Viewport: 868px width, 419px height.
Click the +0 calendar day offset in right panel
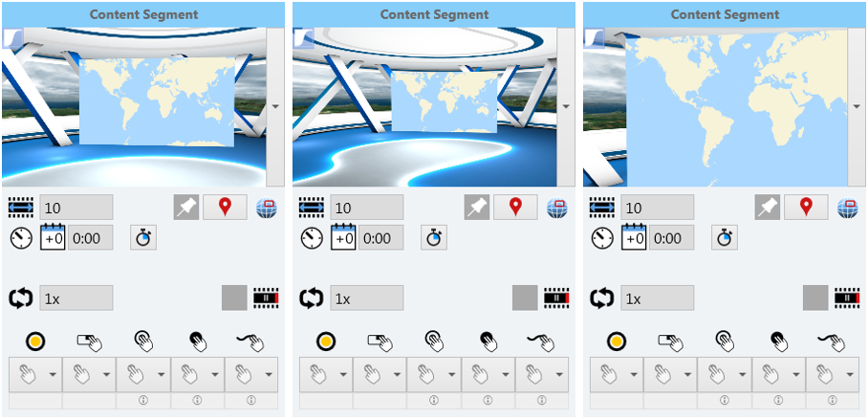click(x=634, y=237)
